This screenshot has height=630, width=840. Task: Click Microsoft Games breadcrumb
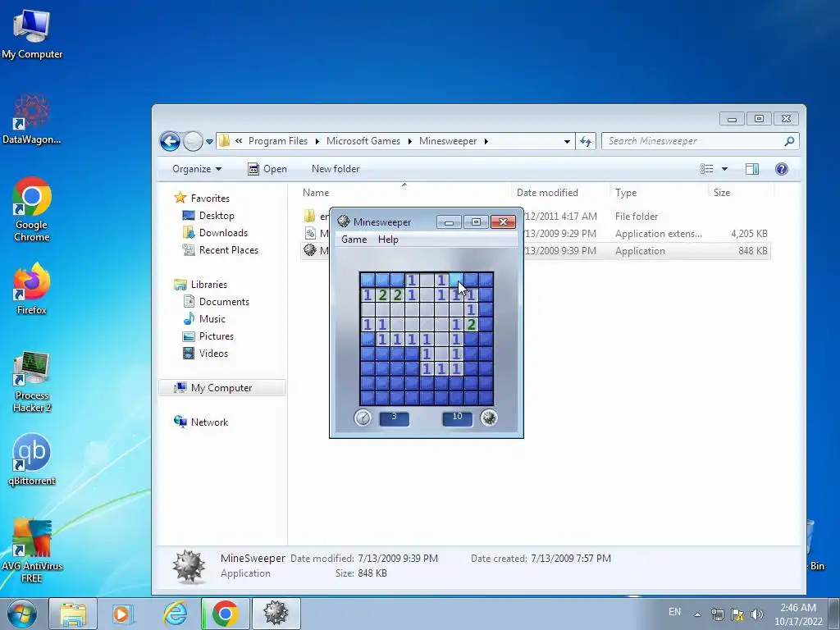point(363,141)
